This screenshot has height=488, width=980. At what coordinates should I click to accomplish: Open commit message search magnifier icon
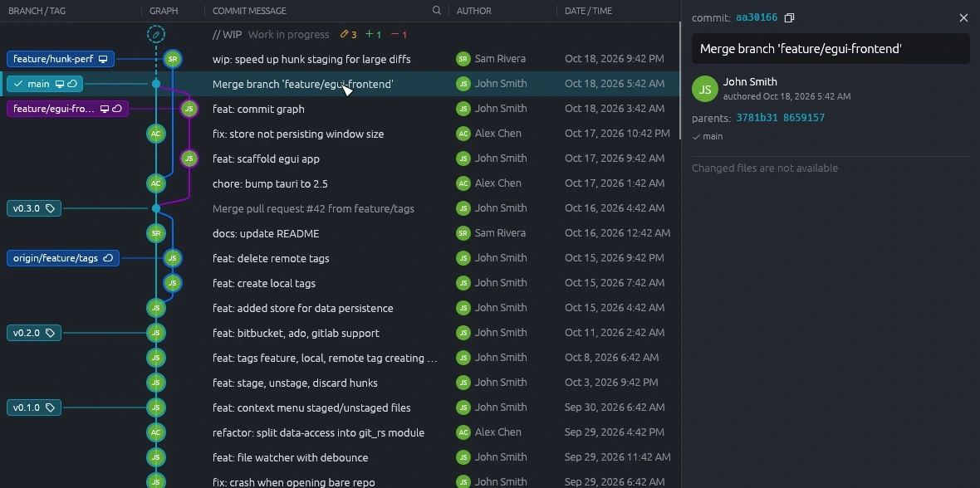pyautogui.click(x=437, y=11)
